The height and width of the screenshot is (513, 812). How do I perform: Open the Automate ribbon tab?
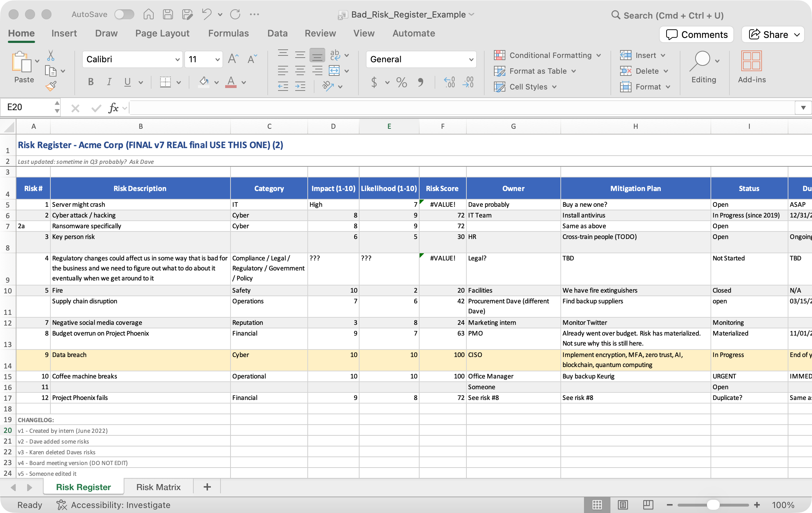click(414, 33)
